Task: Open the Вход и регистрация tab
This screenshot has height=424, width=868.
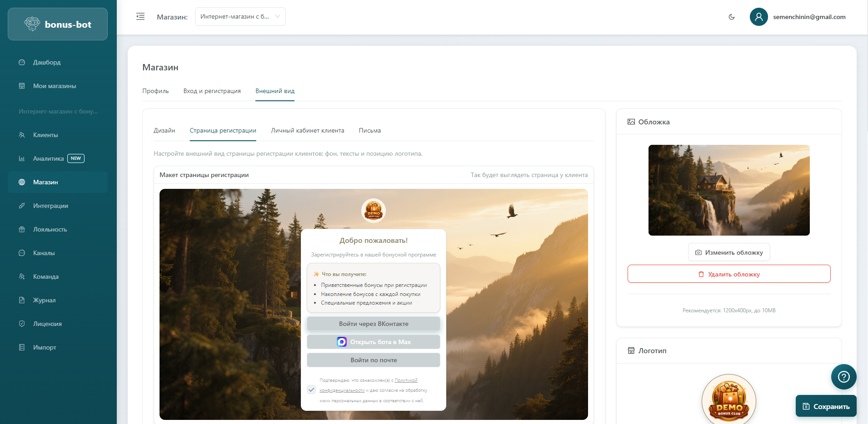Action: [212, 91]
